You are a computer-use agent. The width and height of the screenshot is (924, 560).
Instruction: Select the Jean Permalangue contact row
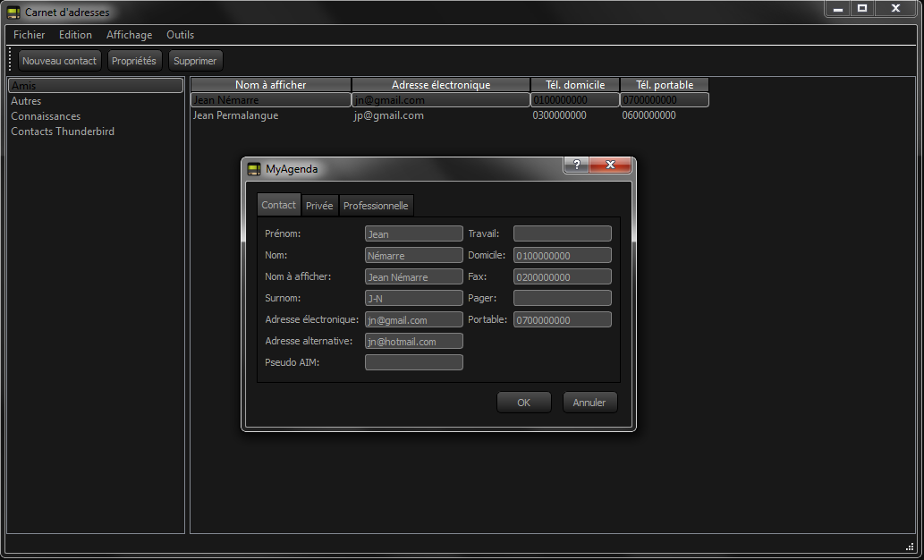tap(236, 115)
